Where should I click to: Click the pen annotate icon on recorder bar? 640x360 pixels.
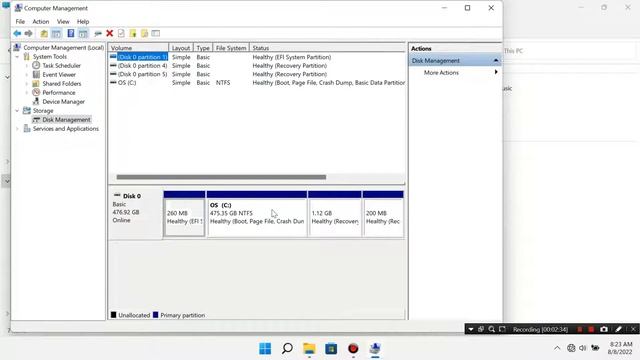coord(618,329)
